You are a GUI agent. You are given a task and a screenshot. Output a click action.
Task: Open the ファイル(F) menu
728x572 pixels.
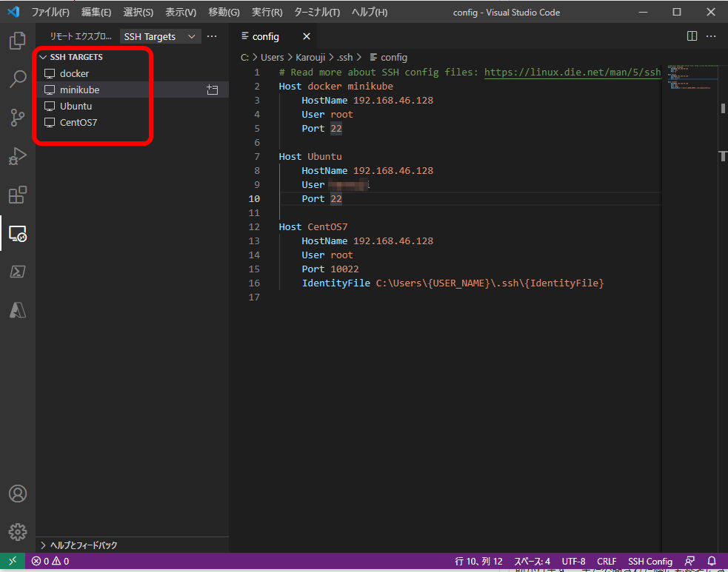[x=50, y=12]
